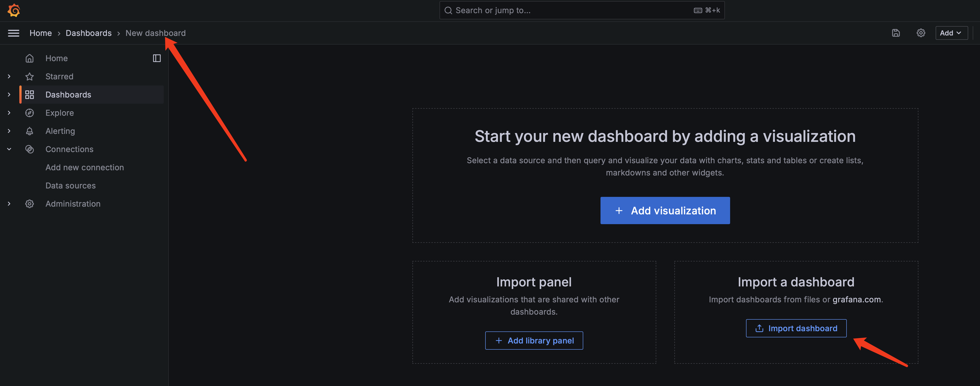Click the Add visualization button
Viewport: 980px width, 386px height.
665,211
